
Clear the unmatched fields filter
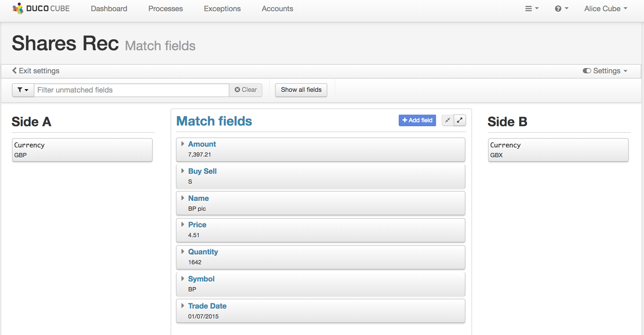point(246,90)
